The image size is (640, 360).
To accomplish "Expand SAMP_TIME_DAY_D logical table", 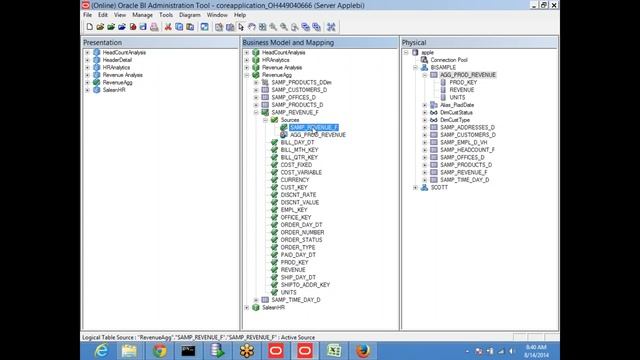I will [x=256, y=300].
